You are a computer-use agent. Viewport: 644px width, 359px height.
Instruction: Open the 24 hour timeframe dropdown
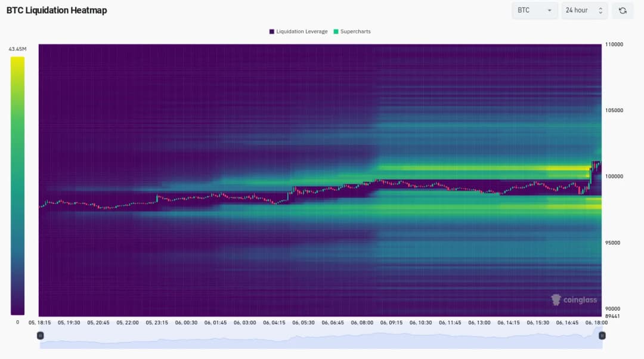584,11
